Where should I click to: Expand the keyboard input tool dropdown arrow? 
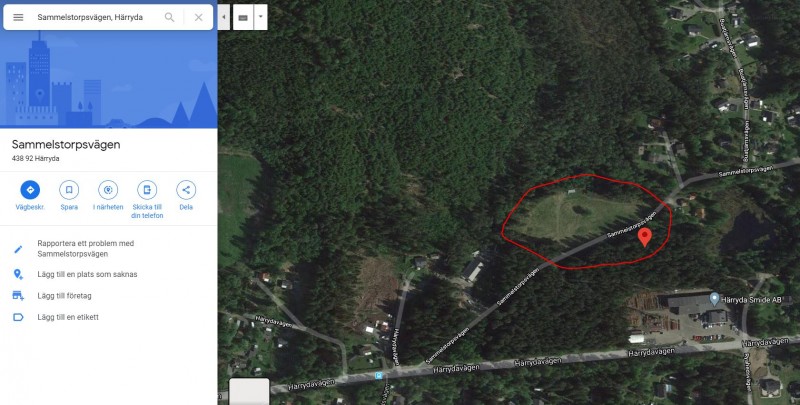click(x=261, y=17)
